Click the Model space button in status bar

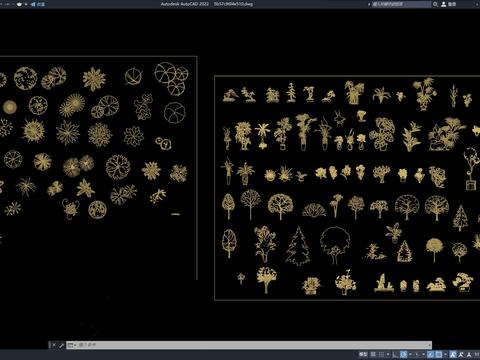(363, 354)
